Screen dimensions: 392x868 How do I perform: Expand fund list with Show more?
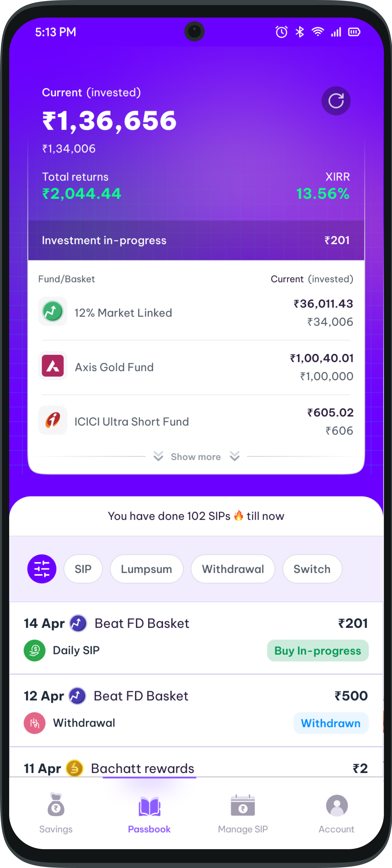tap(196, 457)
